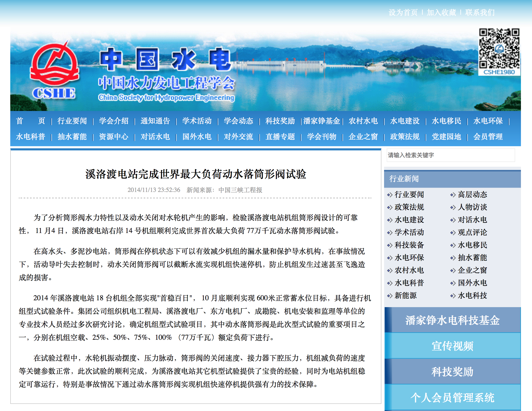Screen dimensions: 532x411
Task: Click the CSHE1980 QR code
Action: (499, 52)
